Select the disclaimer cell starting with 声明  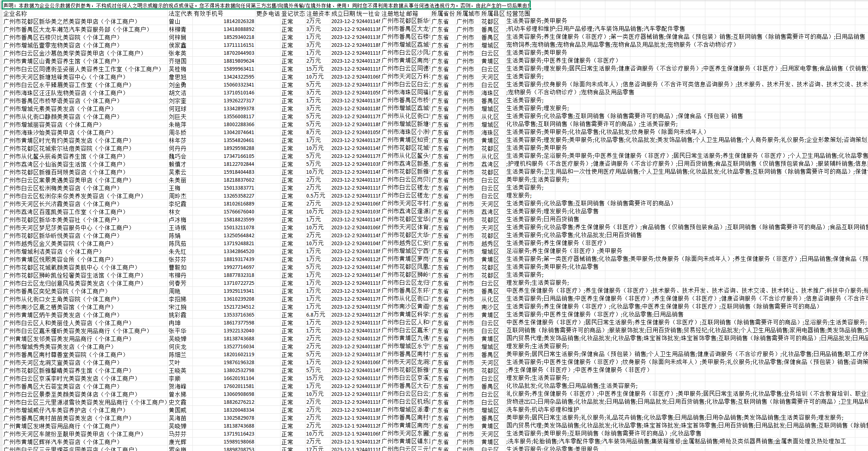[x=266, y=6]
